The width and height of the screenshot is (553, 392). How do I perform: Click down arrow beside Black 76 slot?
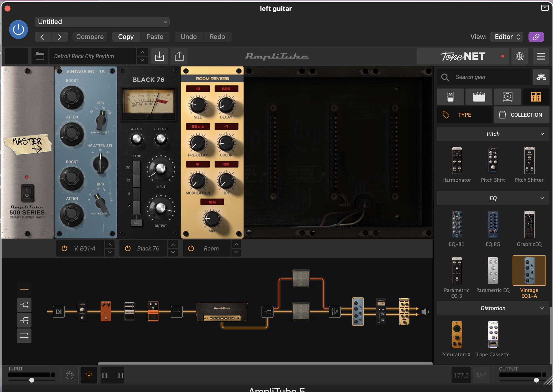tap(173, 252)
